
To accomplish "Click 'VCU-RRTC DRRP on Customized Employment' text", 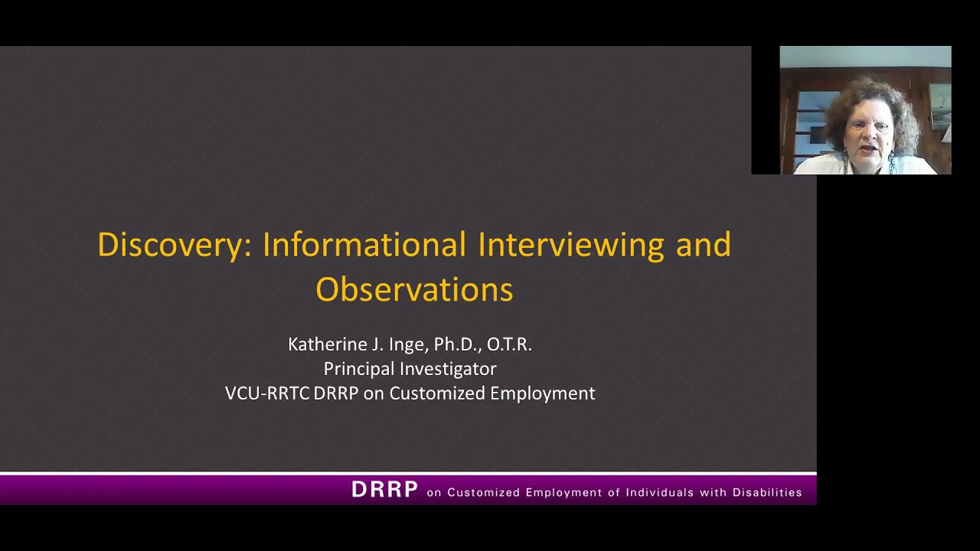I will click(410, 393).
